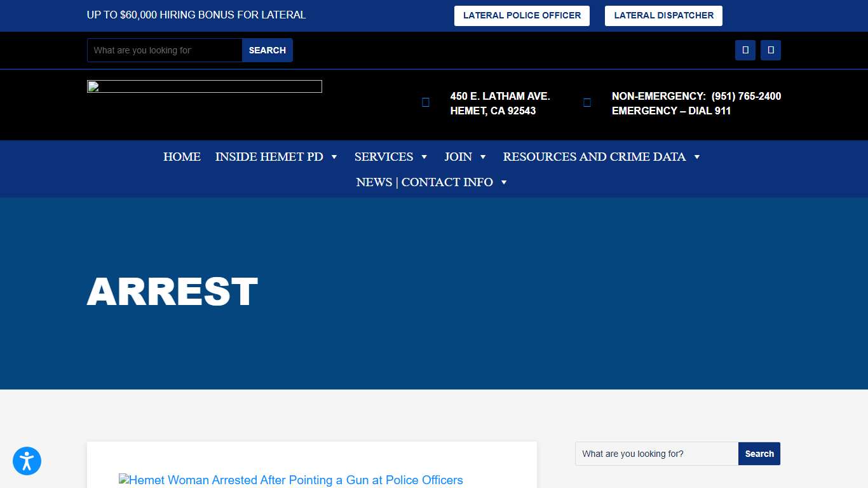Viewport: 868px width, 488px height.
Task: Select HOME in the navigation bar
Action: click(182, 156)
